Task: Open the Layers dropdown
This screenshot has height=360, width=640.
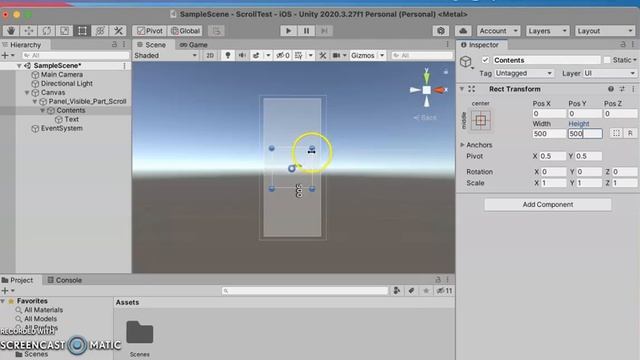Action: (x=547, y=31)
